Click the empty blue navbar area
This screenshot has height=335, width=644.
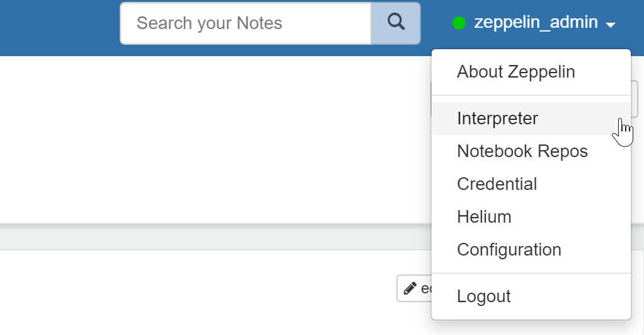(57, 26)
